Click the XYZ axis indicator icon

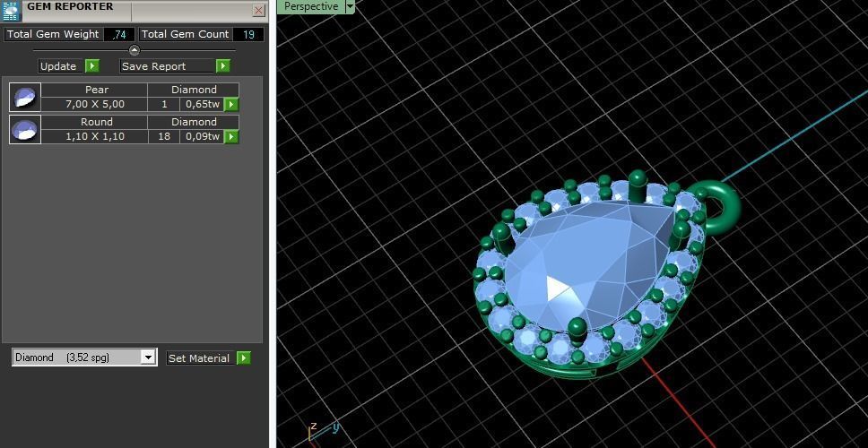tap(324, 432)
